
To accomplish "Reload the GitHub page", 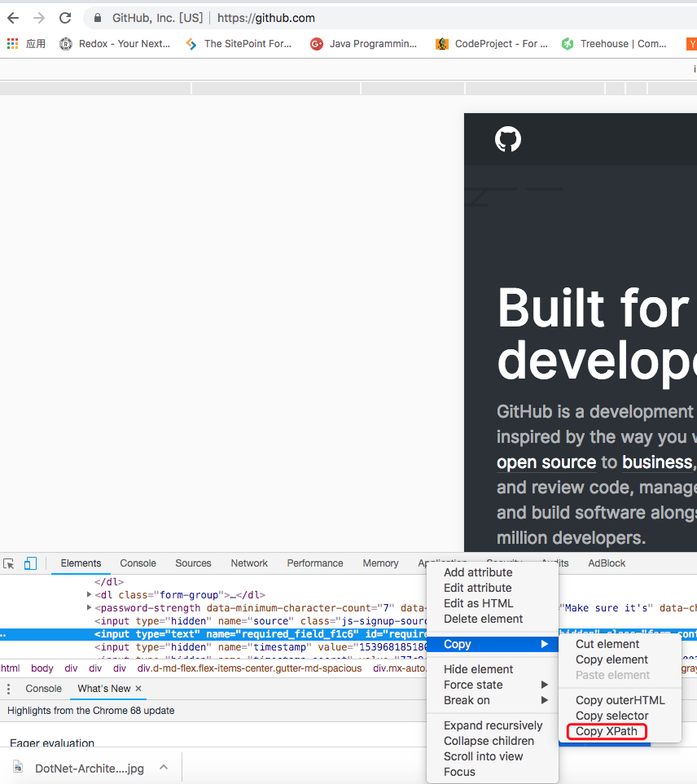I will point(65,19).
